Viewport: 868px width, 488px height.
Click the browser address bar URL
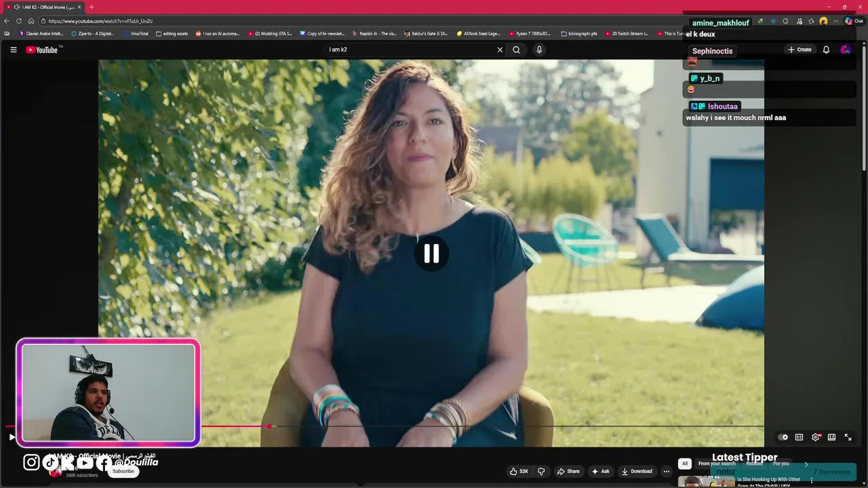[100, 21]
